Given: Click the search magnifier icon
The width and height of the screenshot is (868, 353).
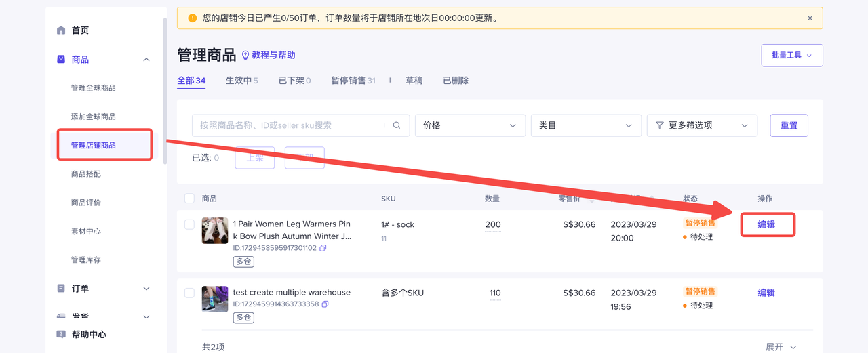Looking at the screenshot, I should (397, 125).
